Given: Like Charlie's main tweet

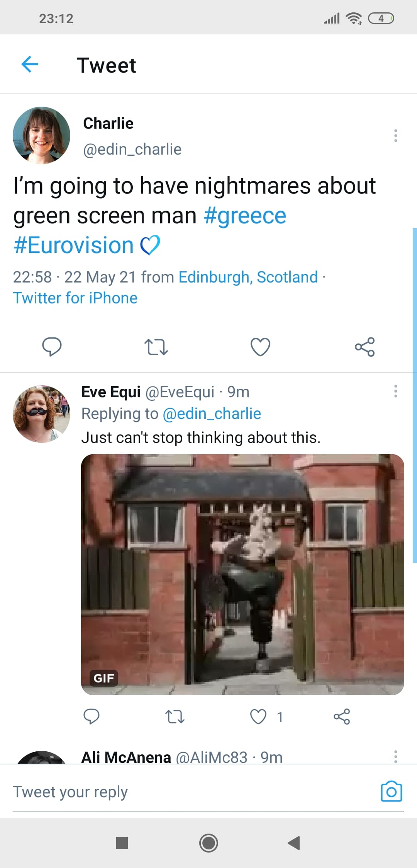Looking at the screenshot, I should [x=260, y=347].
